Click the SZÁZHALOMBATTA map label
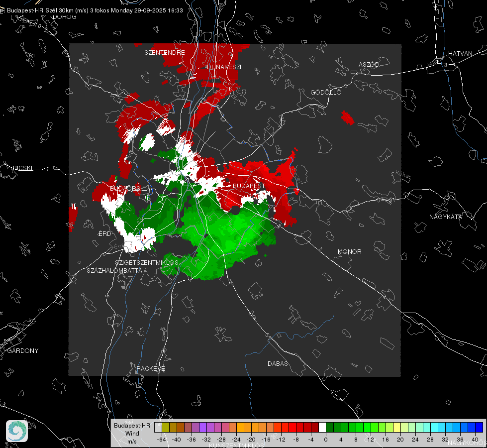The width and height of the screenshot is (487, 448). 114,270
